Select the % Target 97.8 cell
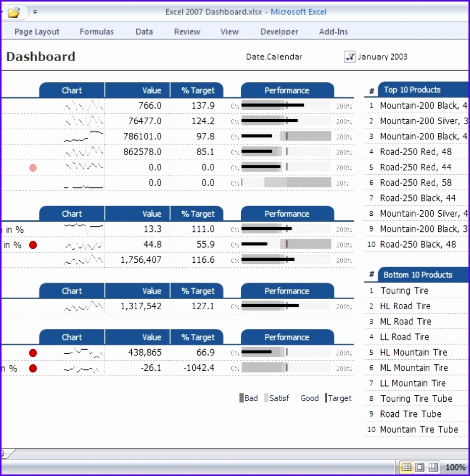Image resolution: width=470 pixels, height=476 pixels. (197, 136)
